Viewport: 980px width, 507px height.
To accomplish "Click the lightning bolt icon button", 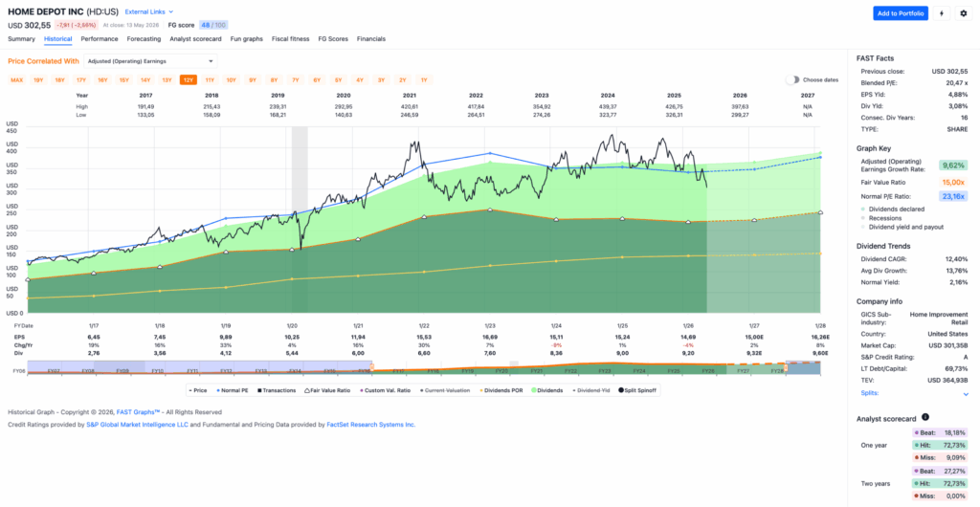I will (x=942, y=13).
